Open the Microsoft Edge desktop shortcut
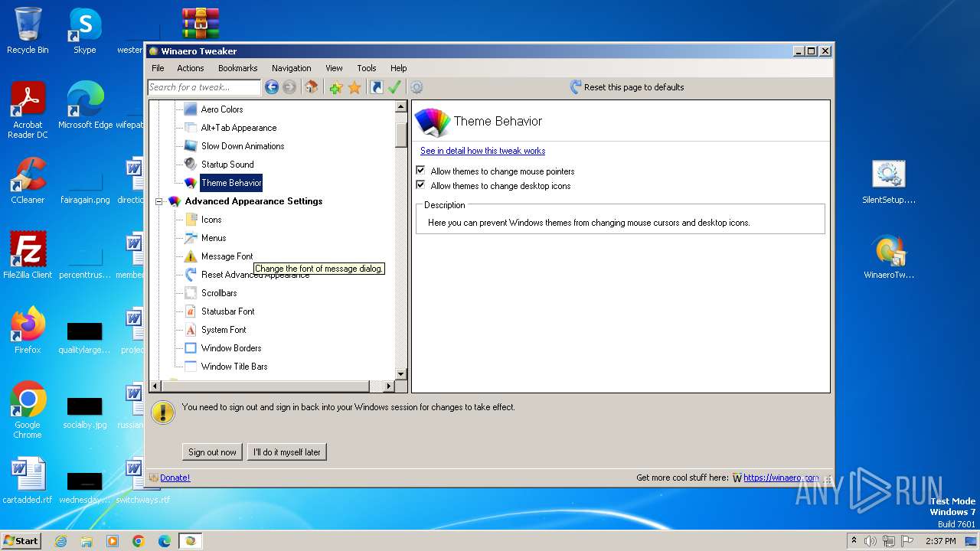Image resolution: width=980 pixels, height=551 pixels. (x=85, y=106)
